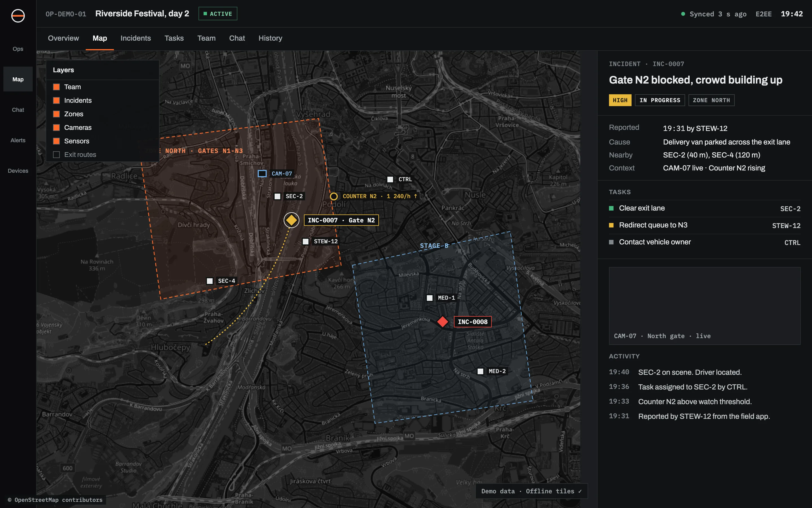This screenshot has height=508, width=812.
Task: Click the IN PROGRESS status badge
Action: pos(660,100)
